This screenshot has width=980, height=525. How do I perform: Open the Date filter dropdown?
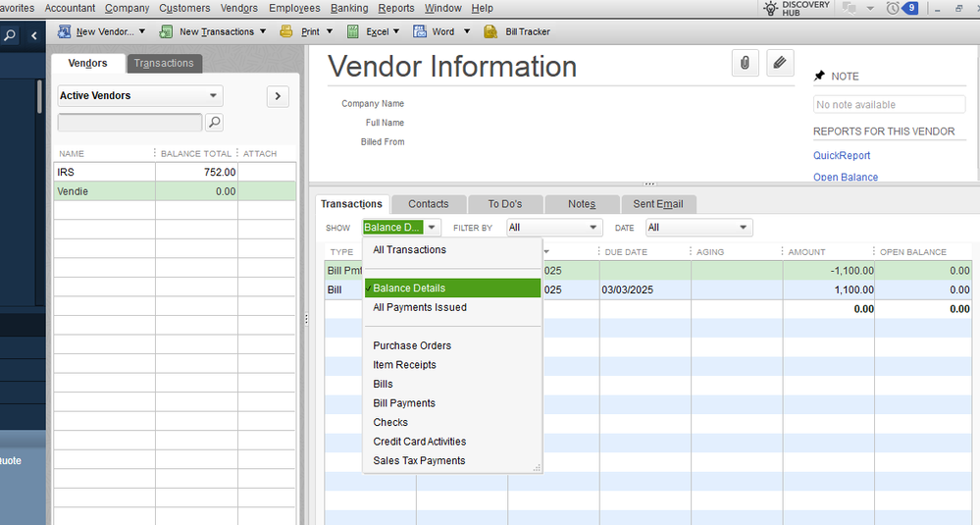point(698,228)
